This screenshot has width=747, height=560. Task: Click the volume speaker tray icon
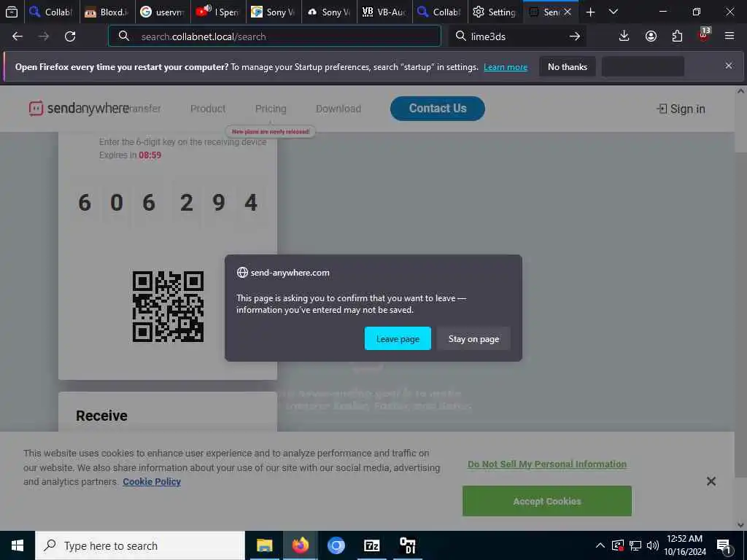(x=653, y=545)
